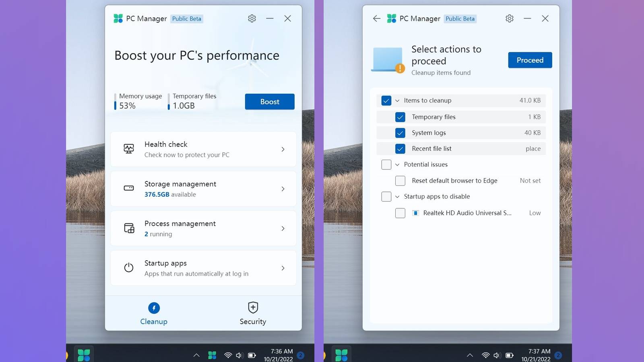Click the Storage management drive icon

pos(129,188)
